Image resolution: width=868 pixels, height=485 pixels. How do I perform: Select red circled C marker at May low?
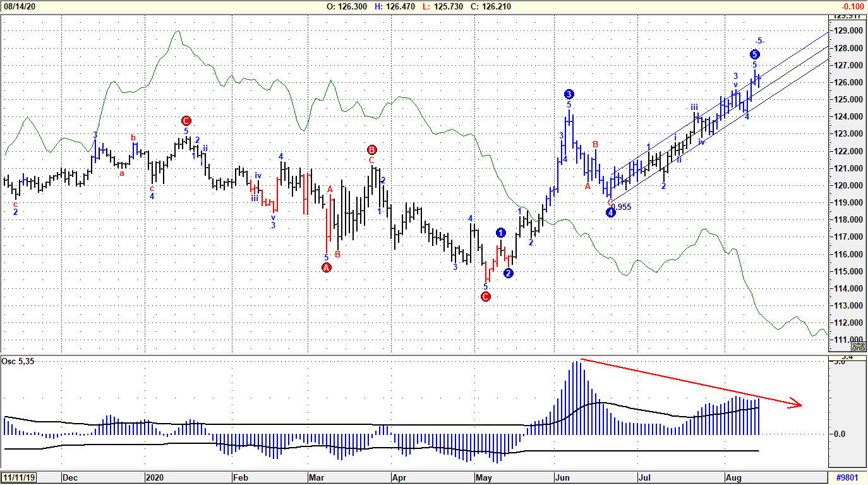pos(485,297)
